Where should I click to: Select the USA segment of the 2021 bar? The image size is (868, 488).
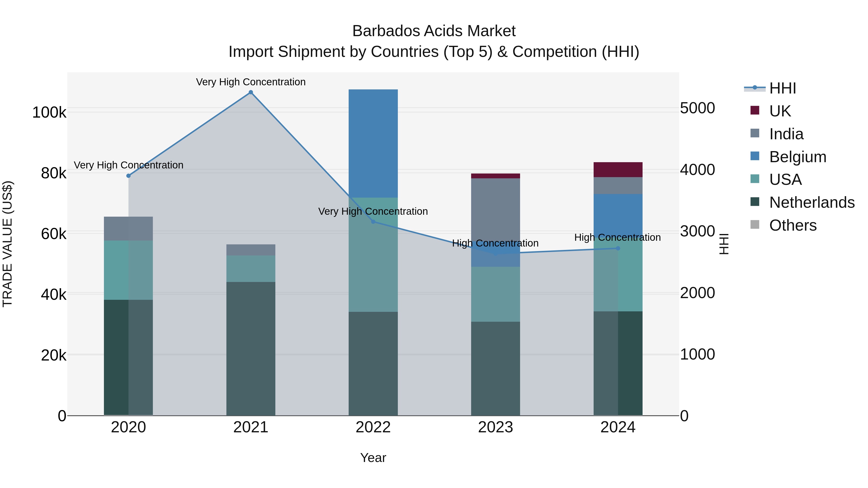click(251, 269)
